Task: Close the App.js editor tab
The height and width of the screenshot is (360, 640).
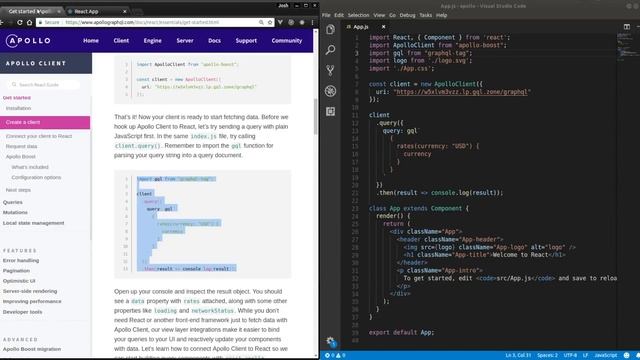Action: coord(383,27)
